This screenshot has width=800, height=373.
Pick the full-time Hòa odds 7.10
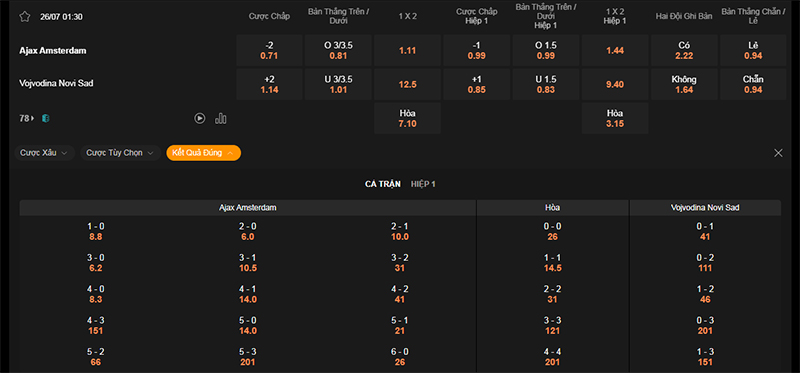click(407, 118)
